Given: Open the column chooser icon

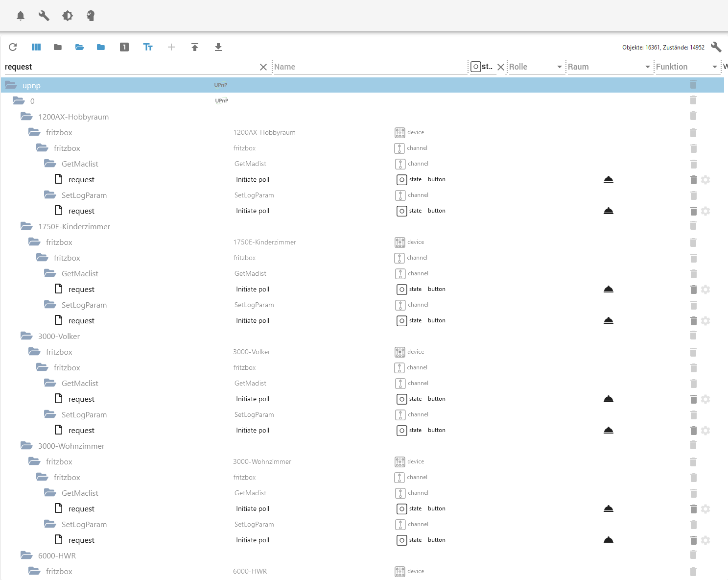Looking at the screenshot, I should 36,47.
